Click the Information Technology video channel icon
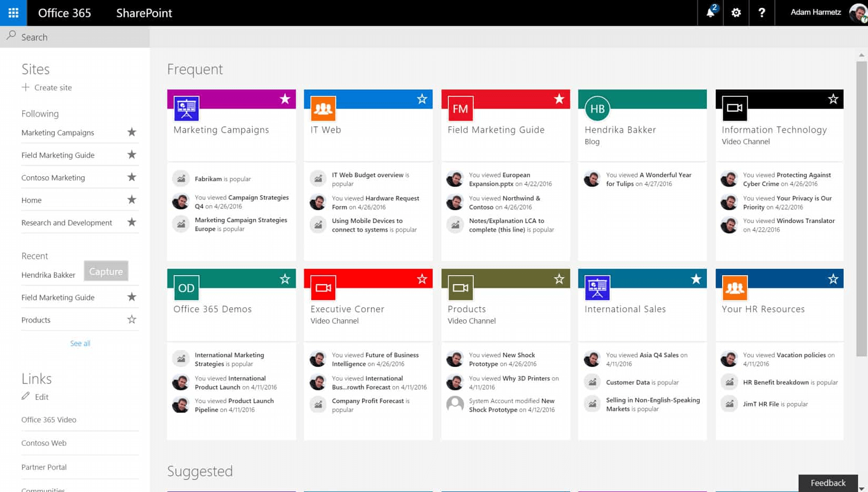868x492 pixels. 735,109
